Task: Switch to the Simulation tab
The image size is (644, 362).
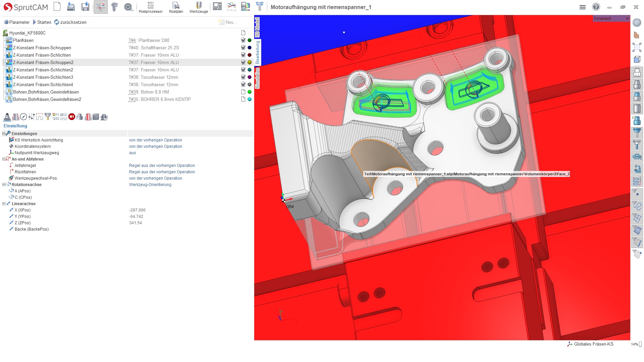Action: tap(257, 78)
